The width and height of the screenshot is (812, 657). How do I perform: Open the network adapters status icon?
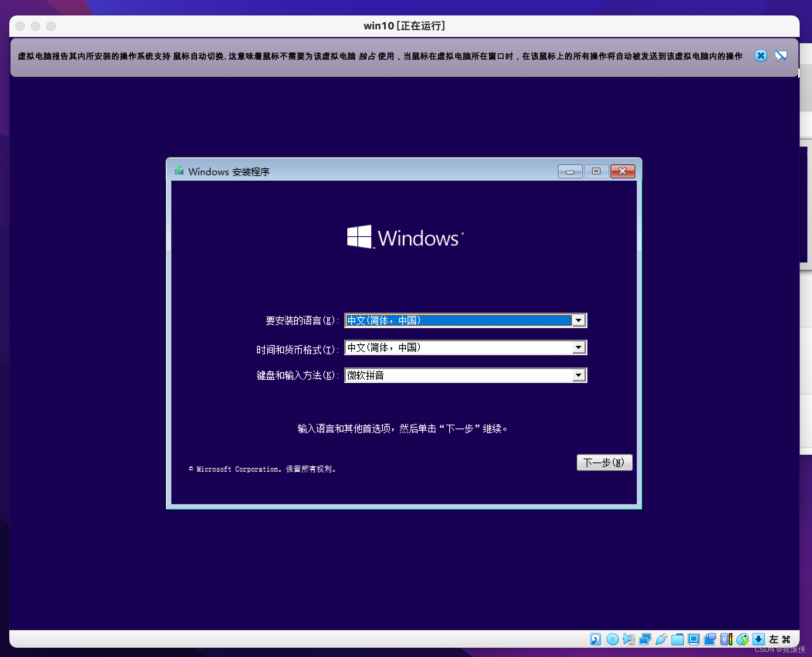pyautogui.click(x=645, y=639)
